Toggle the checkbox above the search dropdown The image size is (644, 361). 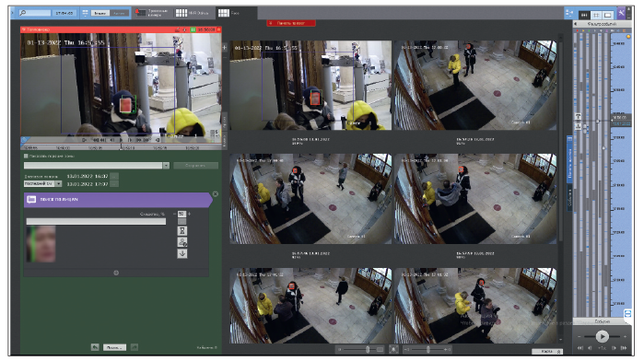(26, 156)
